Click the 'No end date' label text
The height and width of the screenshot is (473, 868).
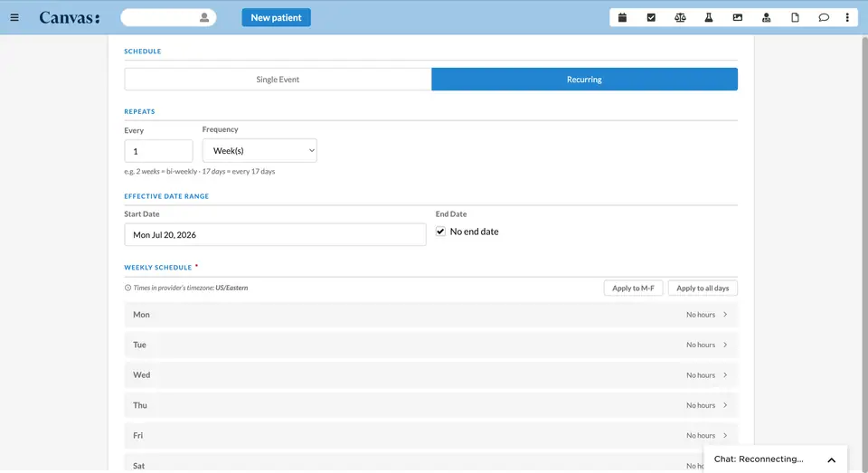[x=474, y=232]
